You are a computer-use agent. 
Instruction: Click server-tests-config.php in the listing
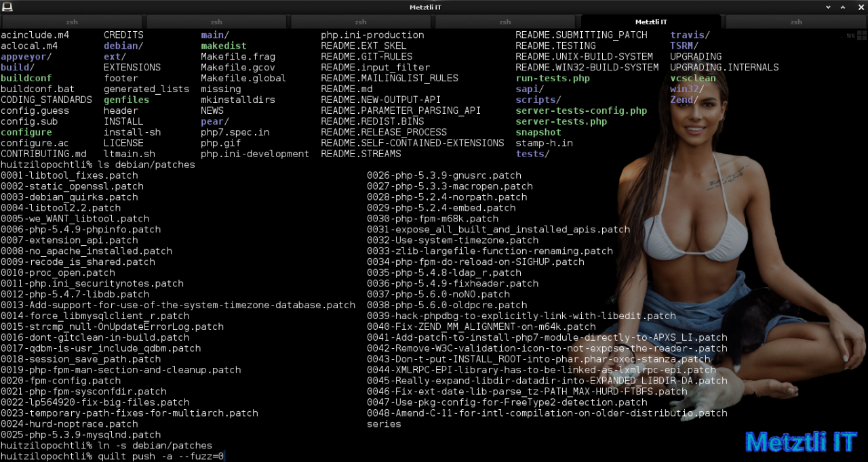click(x=581, y=110)
